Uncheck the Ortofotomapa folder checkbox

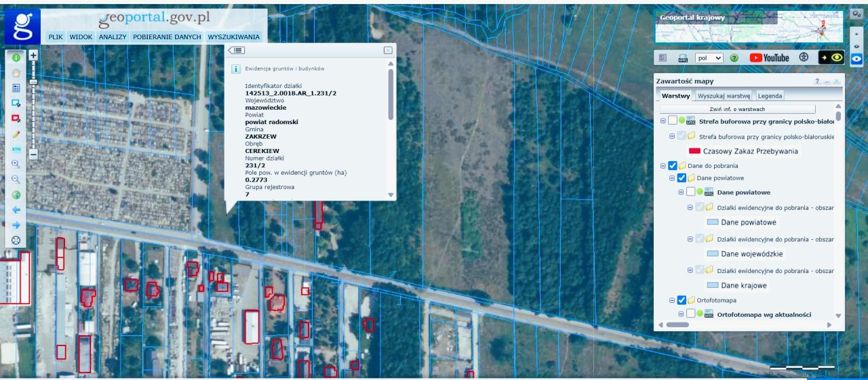coord(682,300)
